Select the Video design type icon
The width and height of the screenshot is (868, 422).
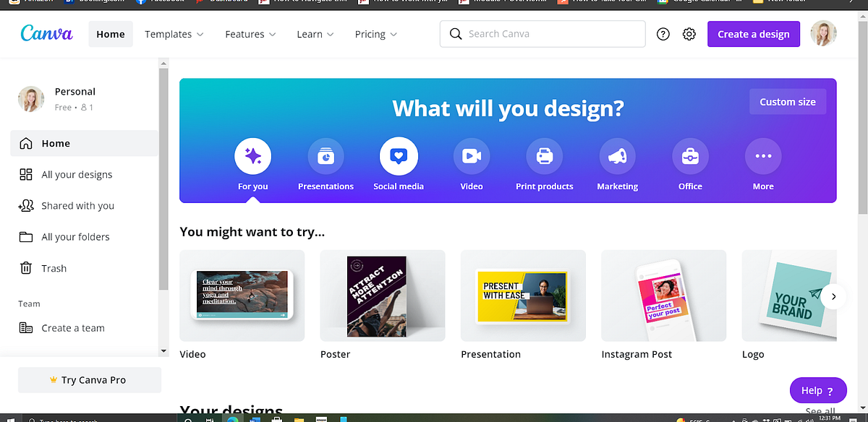(472, 155)
